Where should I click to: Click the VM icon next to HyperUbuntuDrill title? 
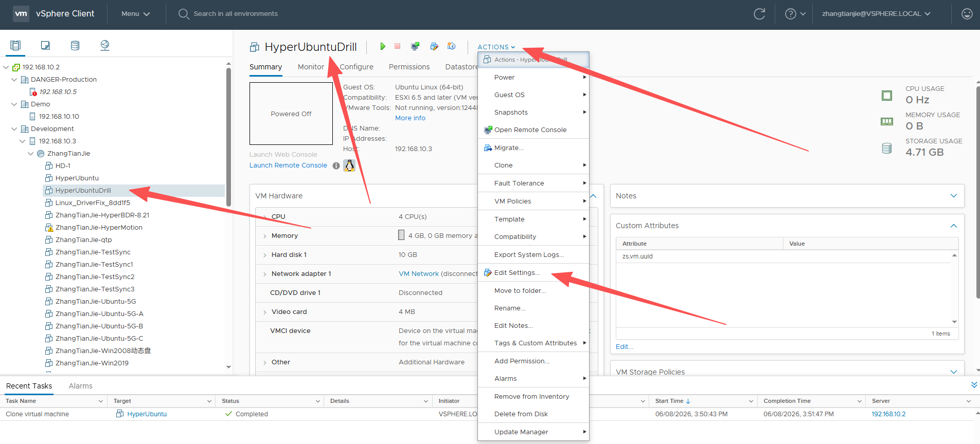254,47
